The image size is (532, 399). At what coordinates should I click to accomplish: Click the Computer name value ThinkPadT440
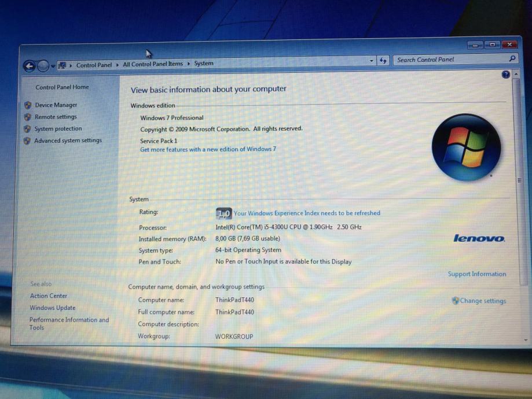234,300
